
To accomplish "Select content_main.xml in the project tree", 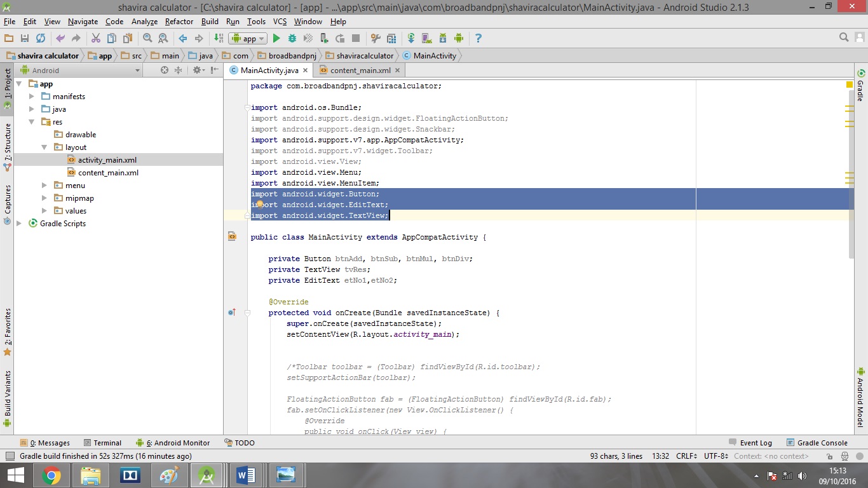I will (108, 173).
